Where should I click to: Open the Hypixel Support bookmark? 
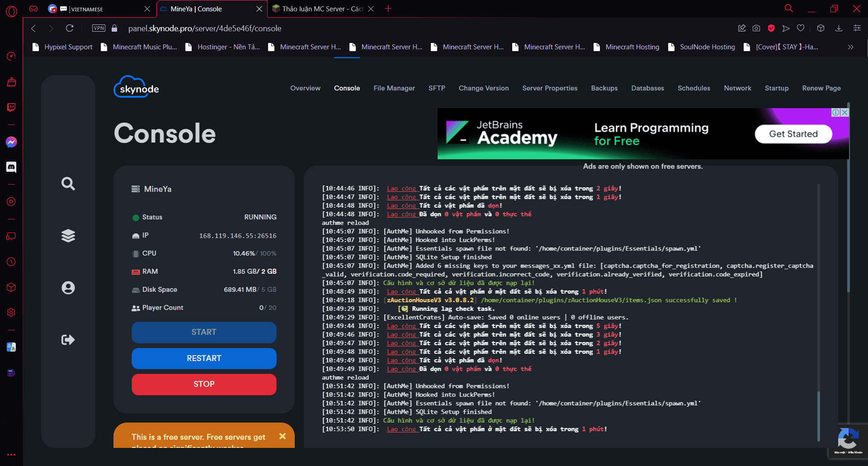click(63, 47)
